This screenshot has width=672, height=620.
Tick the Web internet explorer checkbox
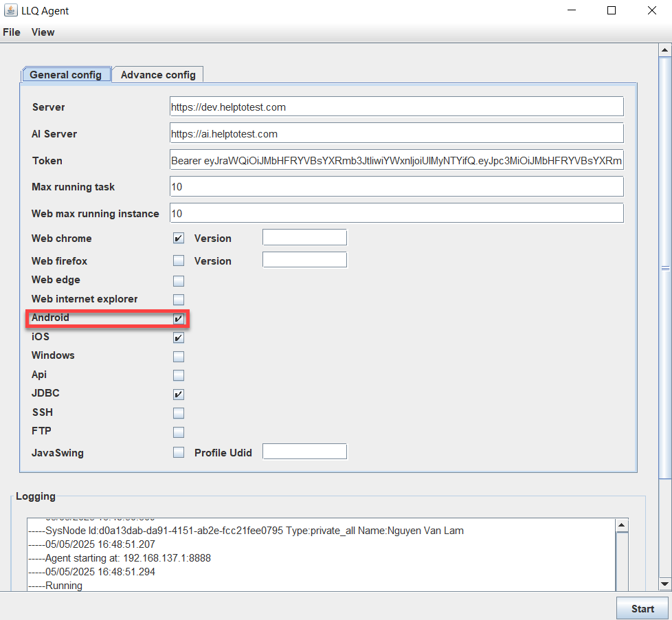(179, 299)
